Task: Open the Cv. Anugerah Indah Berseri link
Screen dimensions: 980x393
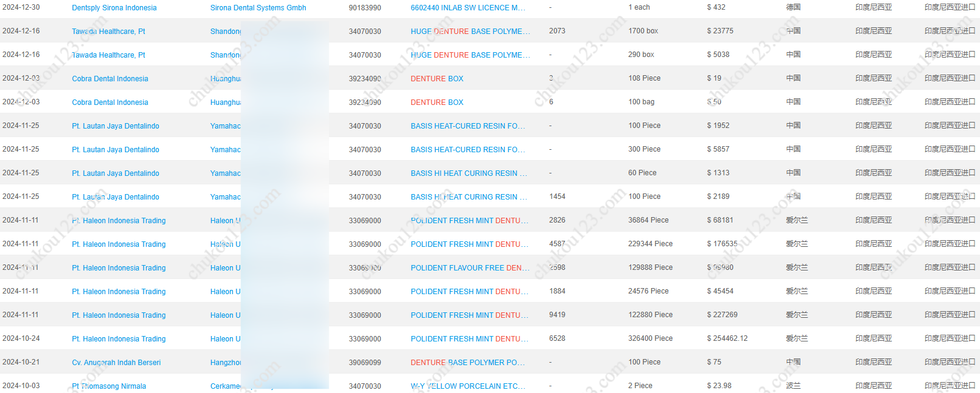Action: point(116,363)
